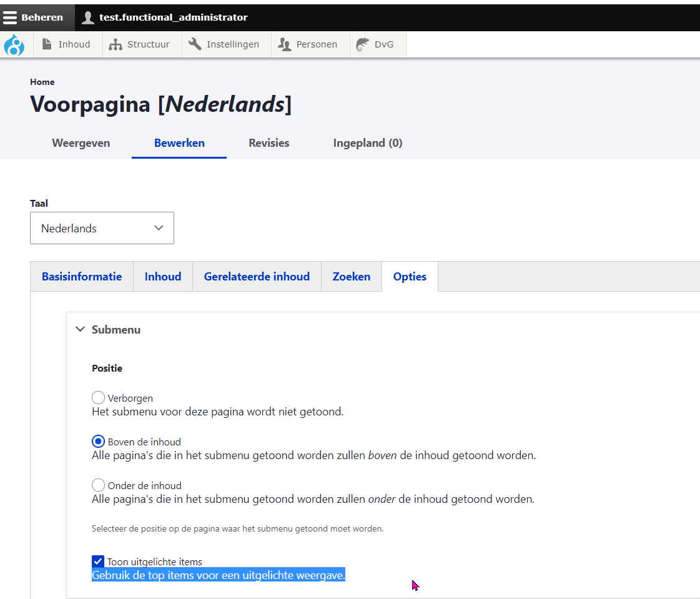The image size is (700, 599).
Task: Open the Revisies tab
Action: (269, 143)
